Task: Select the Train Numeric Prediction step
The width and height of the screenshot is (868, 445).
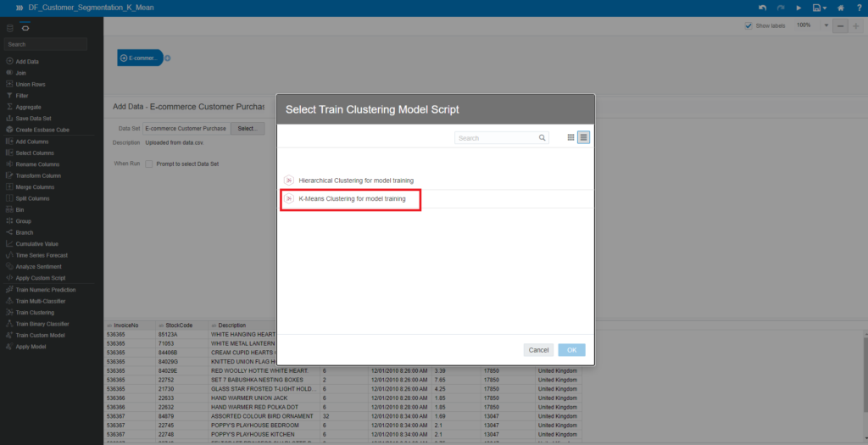Action: pyautogui.click(x=46, y=290)
